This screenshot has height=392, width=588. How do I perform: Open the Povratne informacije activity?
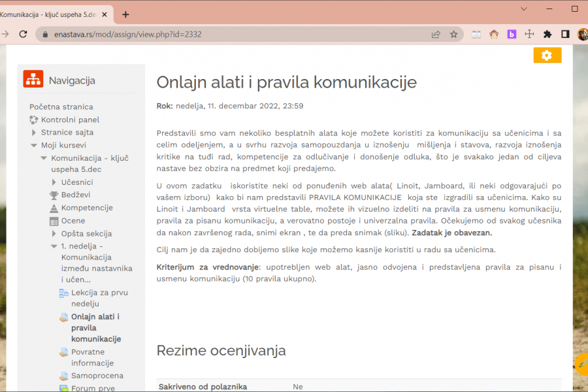click(92, 357)
